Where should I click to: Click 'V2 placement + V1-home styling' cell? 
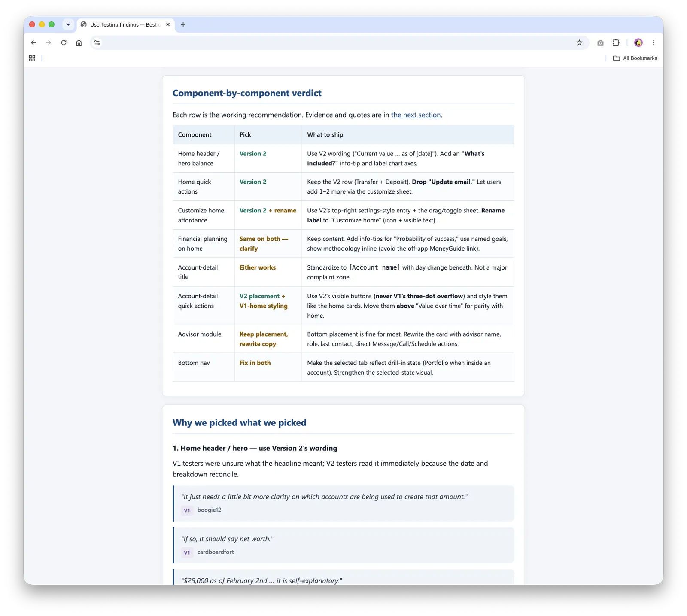[268, 306]
